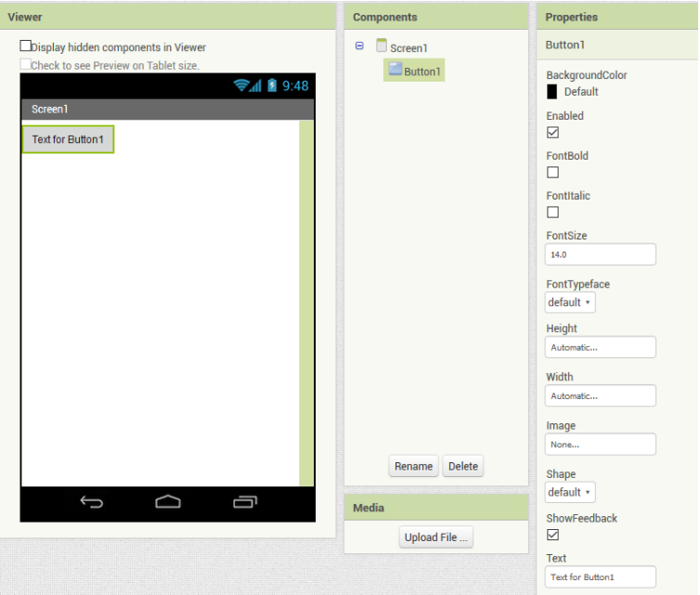700x595 pixels.
Task: Open the FontTypeface dropdown
Action: coord(570,303)
